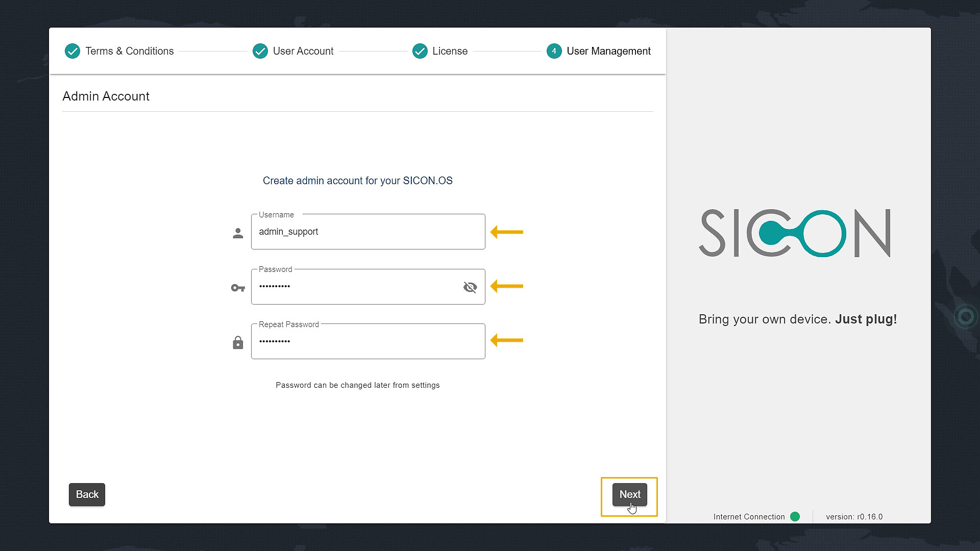Click the green Internet Connection indicator
Screen dimensions: 980x551
(795, 516)
